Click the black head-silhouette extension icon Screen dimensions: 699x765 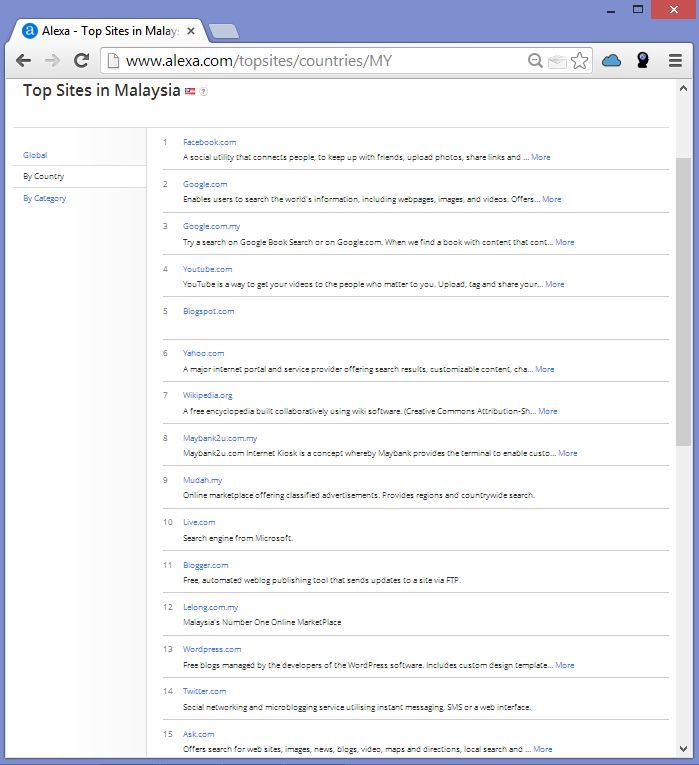643,60
